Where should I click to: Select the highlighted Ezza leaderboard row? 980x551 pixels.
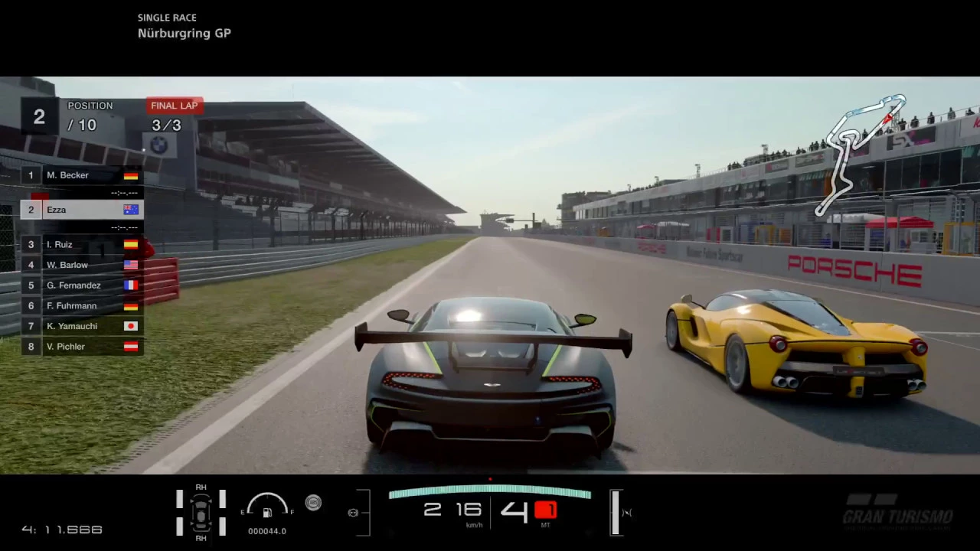click(x=82, y=210)
